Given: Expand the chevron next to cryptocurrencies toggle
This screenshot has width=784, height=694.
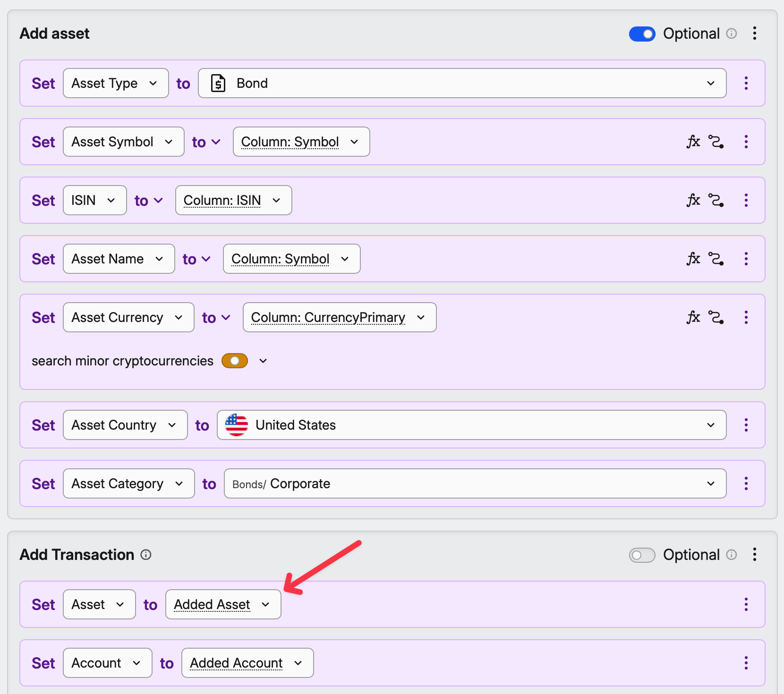Looking at the screenshot, I should pyautogui.click(x=263, y=361).
